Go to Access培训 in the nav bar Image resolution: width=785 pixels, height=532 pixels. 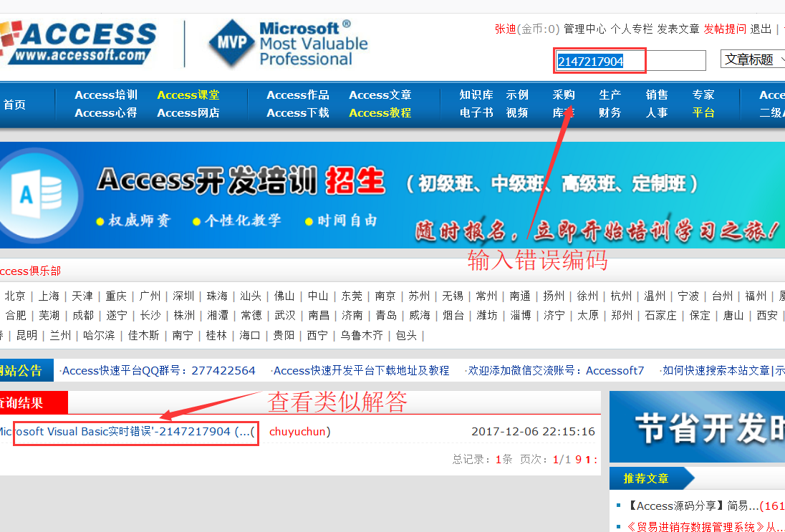click(x=106, y=95)
